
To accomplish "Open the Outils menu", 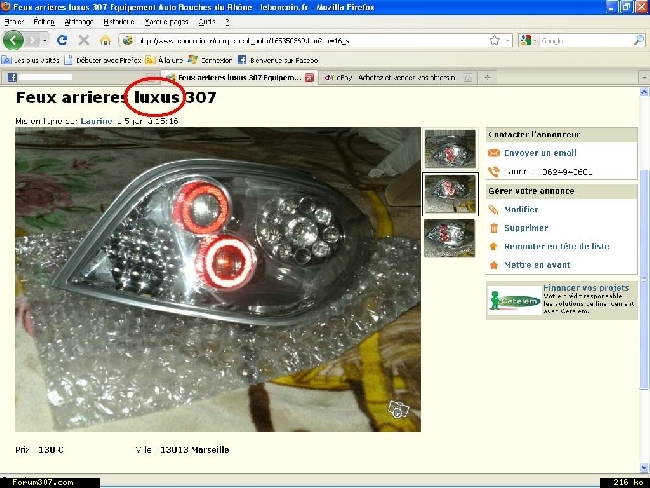I will pos(207,22).
